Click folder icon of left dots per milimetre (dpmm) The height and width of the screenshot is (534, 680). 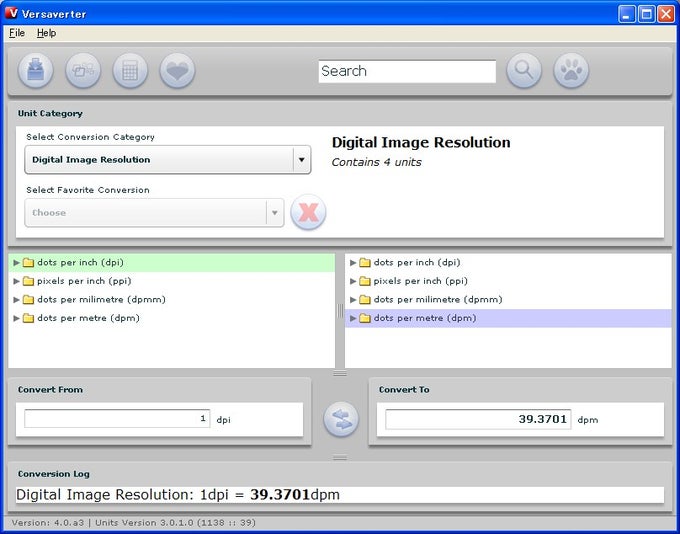[x=28, y=300]
